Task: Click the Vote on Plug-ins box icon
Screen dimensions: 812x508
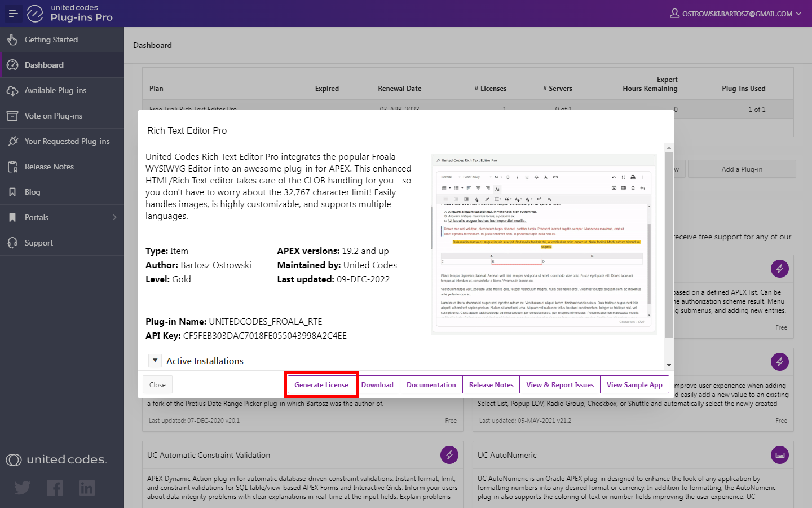Action: tap(12, 116)
